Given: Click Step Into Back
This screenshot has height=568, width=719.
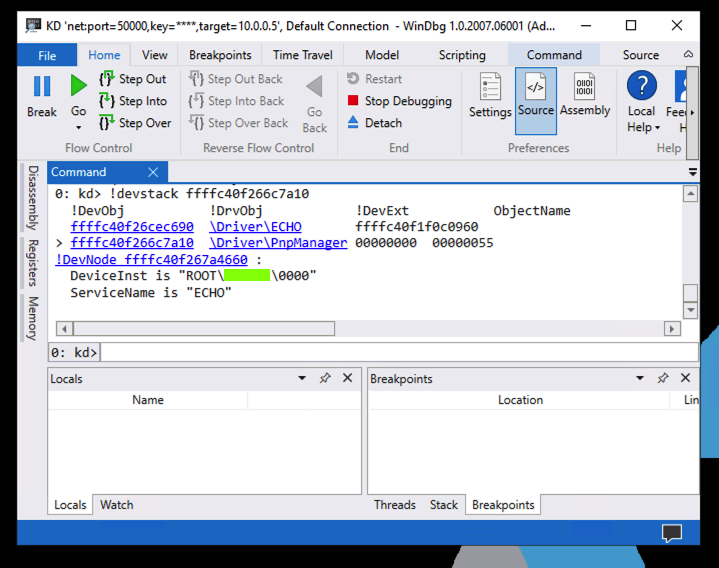Looking at the screenshot, I should tap(236, 101).
